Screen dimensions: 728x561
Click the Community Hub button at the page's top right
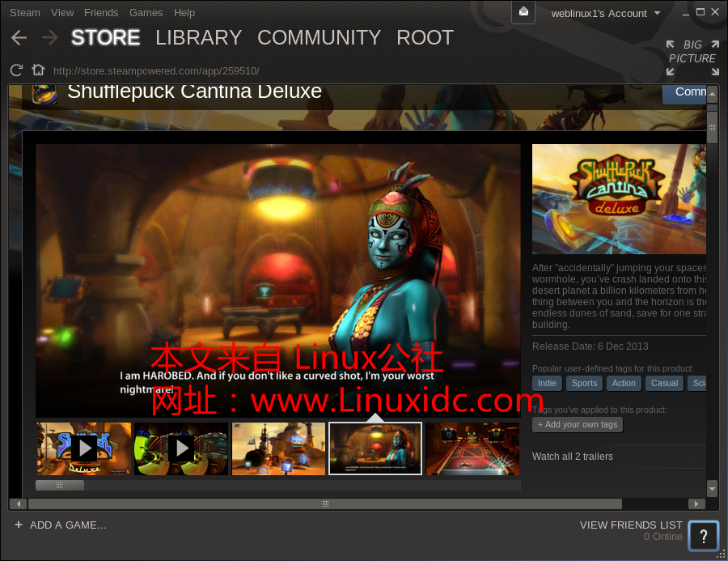(x=684, y=93)
